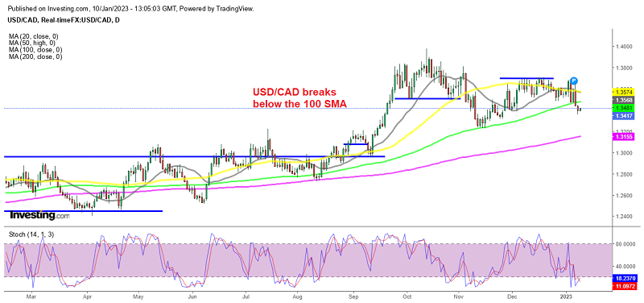Click the magenta 1.3155 price label

(623, 136)
